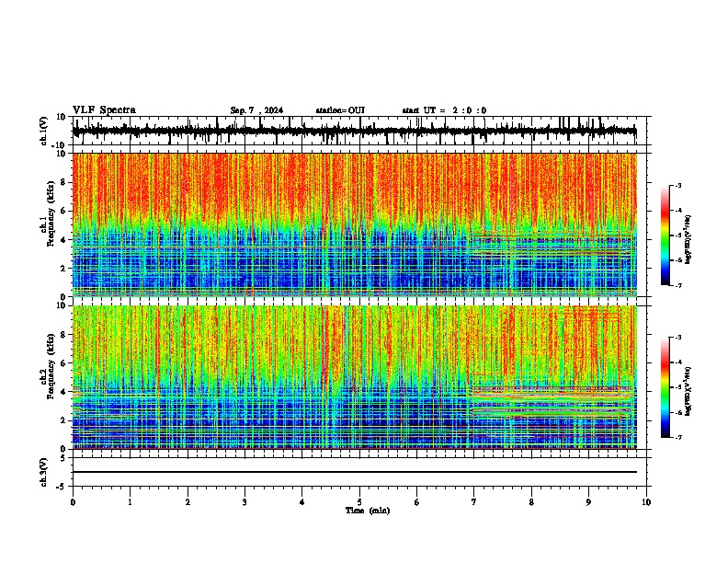Viewport: 728px width, 563px height.
Task: Click the 'ch.1(V)' waveform axis label
Action: click(44, 131)
